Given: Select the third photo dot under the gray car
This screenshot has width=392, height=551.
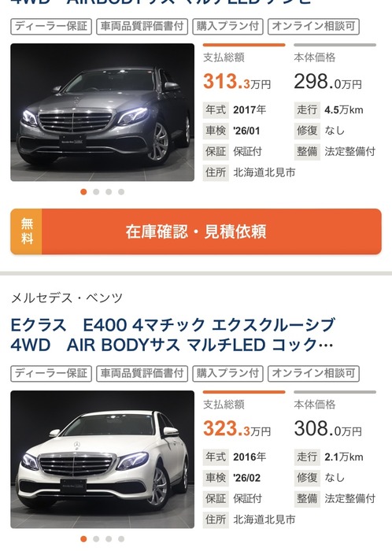Looking at the screenshot, I should (x=109, y=192).
